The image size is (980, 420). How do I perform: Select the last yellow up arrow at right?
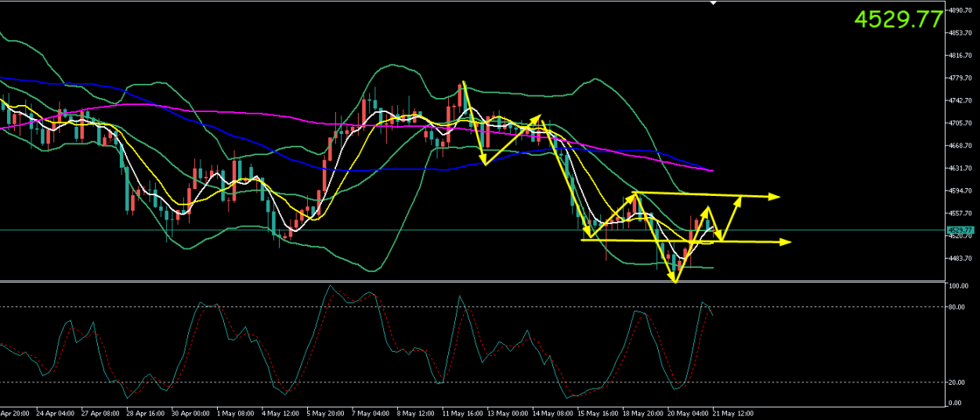pos(730,219)
